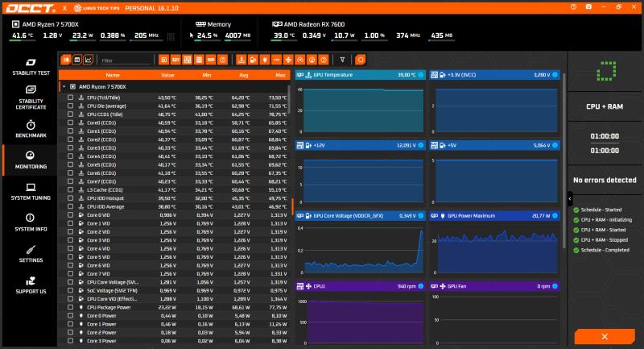This screenshot has width=644, height=349.
Task: Toggle storage hardware filter icon
Action: tap(199, 60)
